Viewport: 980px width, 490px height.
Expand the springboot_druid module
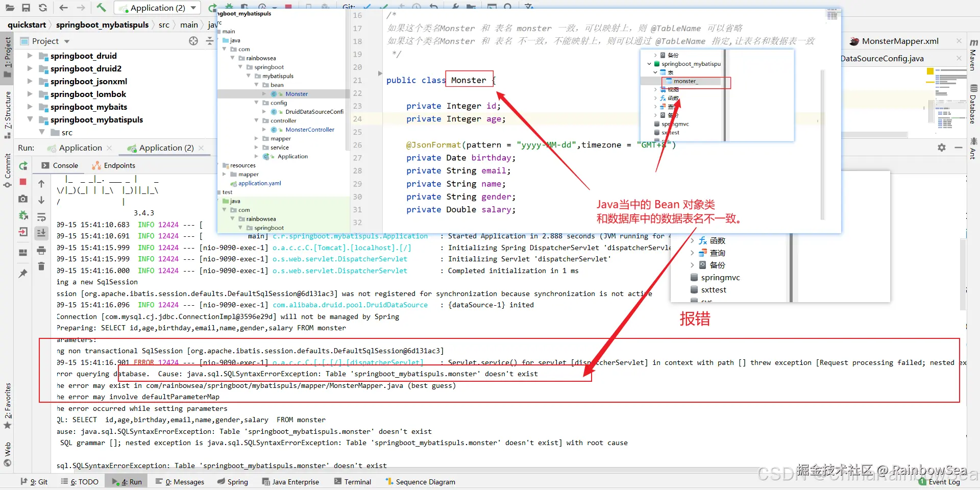point(30,56)
